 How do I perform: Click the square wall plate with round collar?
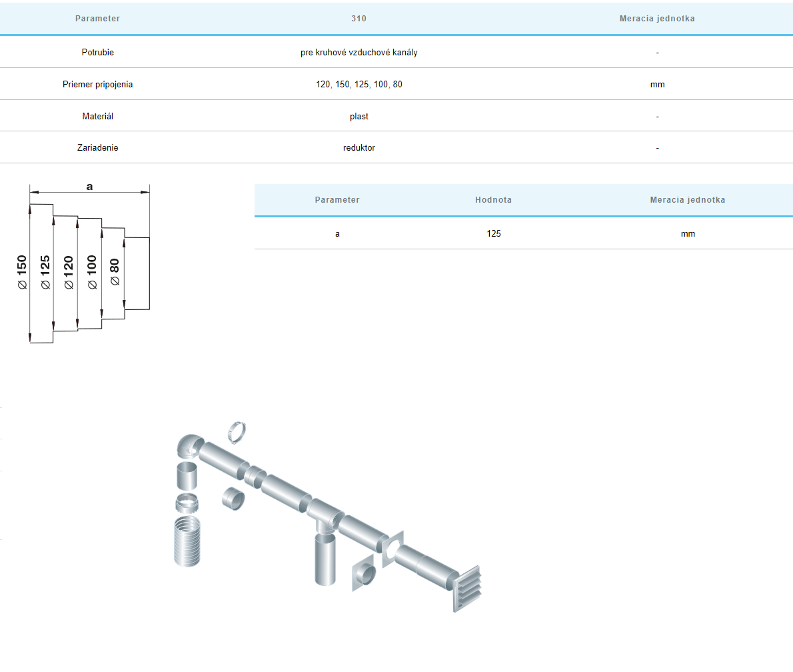364,572
